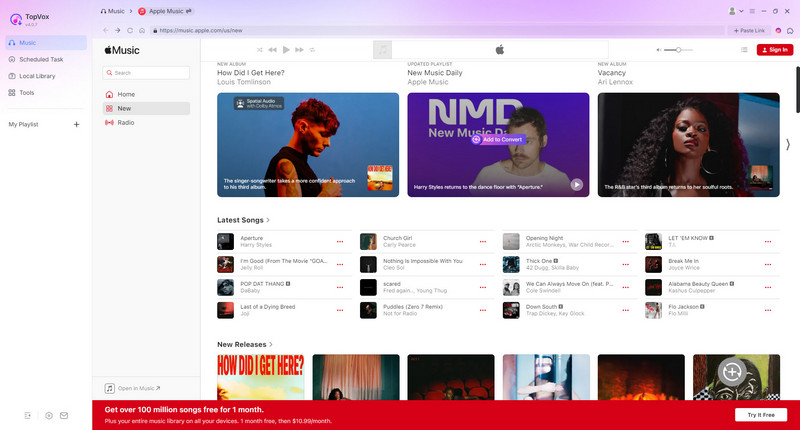Skip to the next track
Screen dimensions: 800x430
coord(299,50)
